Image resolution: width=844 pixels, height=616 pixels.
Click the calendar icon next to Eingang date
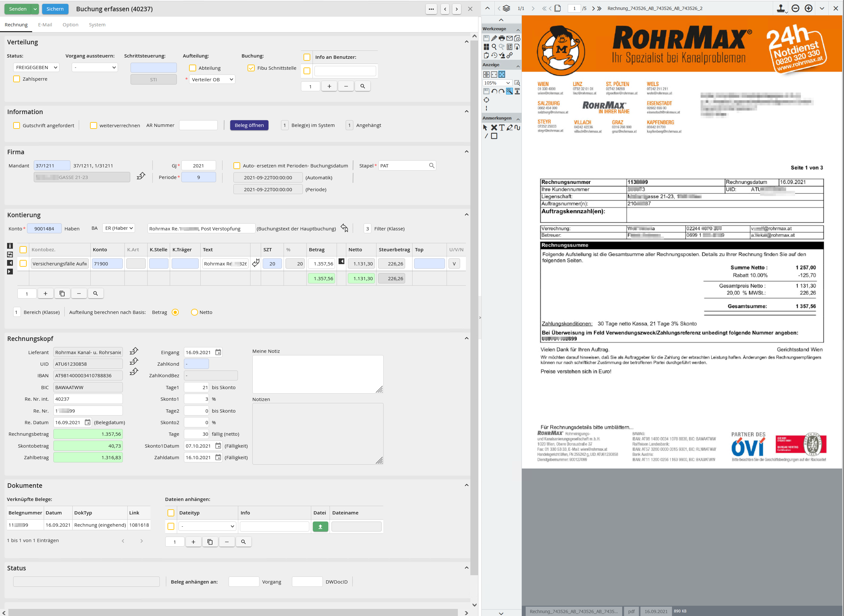pos(218,353)
